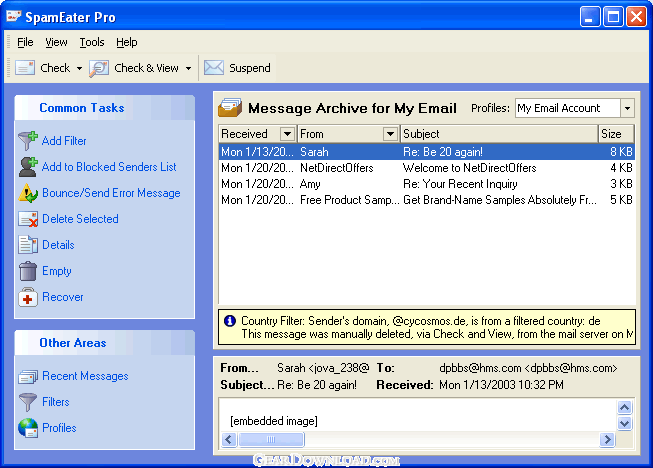The height and width of the screenshot is (468, 653).
Task: Click the Suspend toolbar label
Action: tap(249, 68)
